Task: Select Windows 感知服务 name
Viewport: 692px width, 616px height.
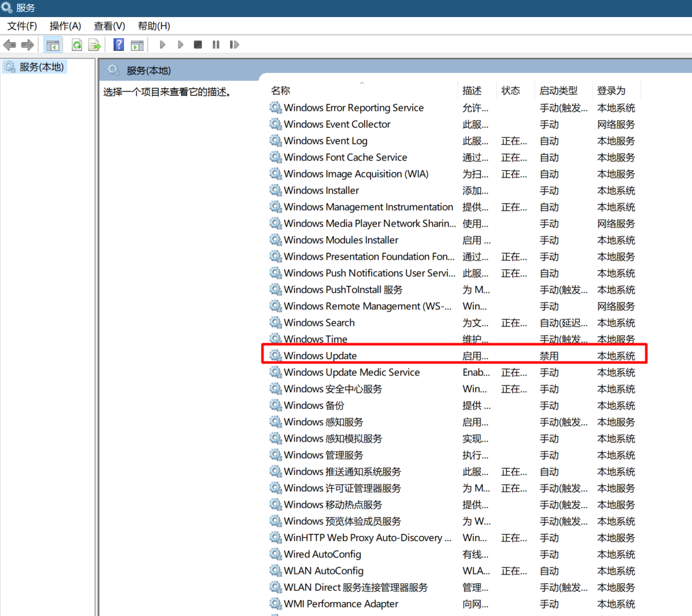Action: pyautogui.click(x=323, y=422)
